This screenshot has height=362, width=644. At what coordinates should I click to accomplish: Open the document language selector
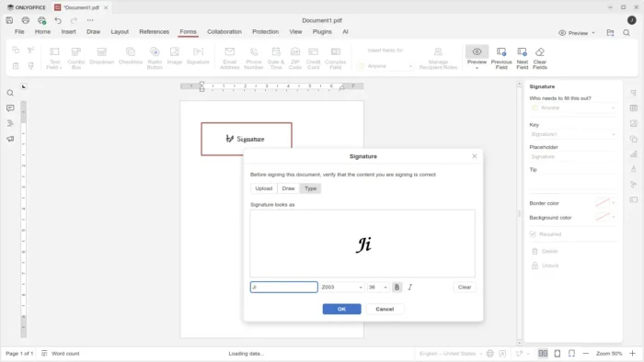(451, 354)
